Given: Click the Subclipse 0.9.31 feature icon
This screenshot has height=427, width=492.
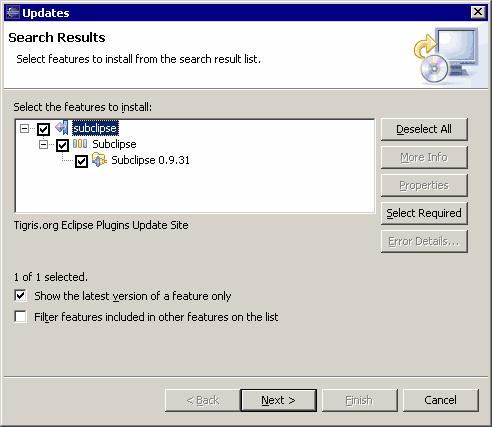Looking at the screenshot, I should (99, 160).
